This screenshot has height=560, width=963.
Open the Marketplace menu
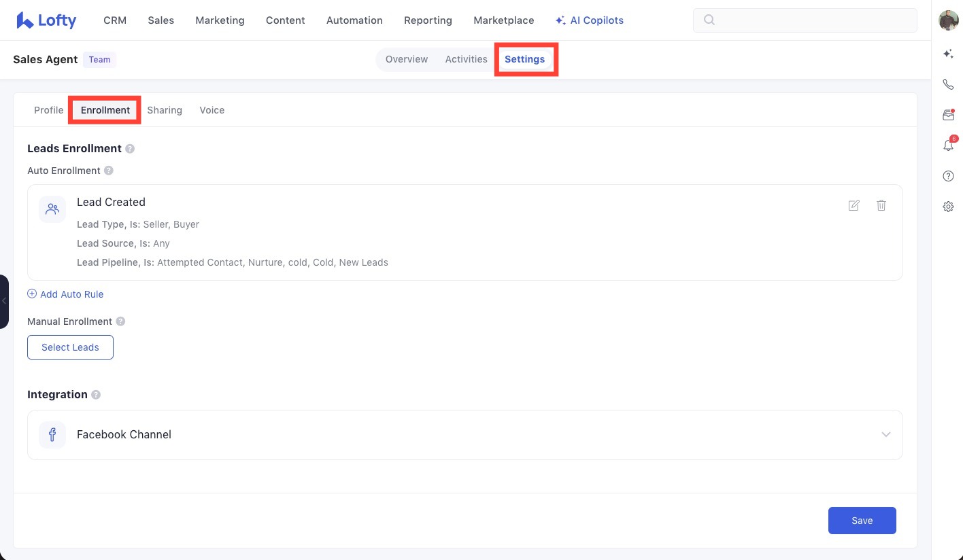pyautogui.click(x=504, y=20)
